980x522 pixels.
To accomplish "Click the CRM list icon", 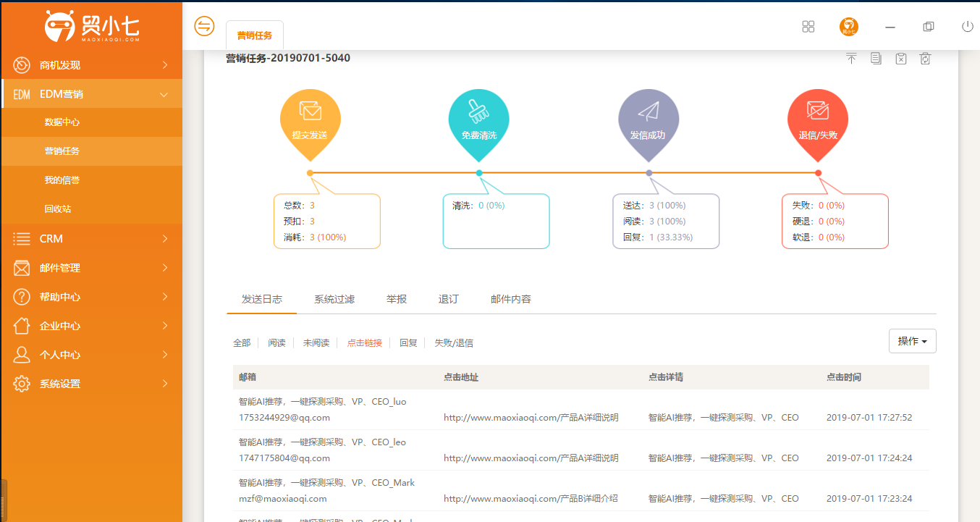I will 22,239.
